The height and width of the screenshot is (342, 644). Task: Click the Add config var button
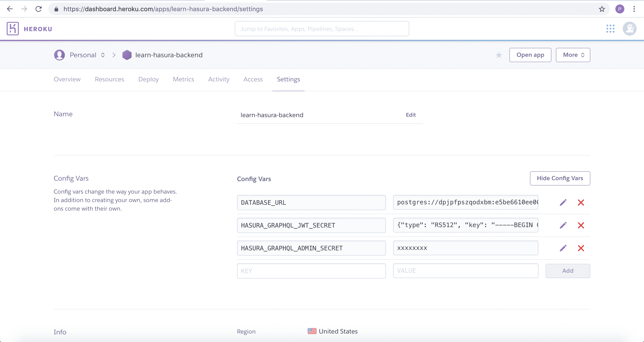(568, 271)
